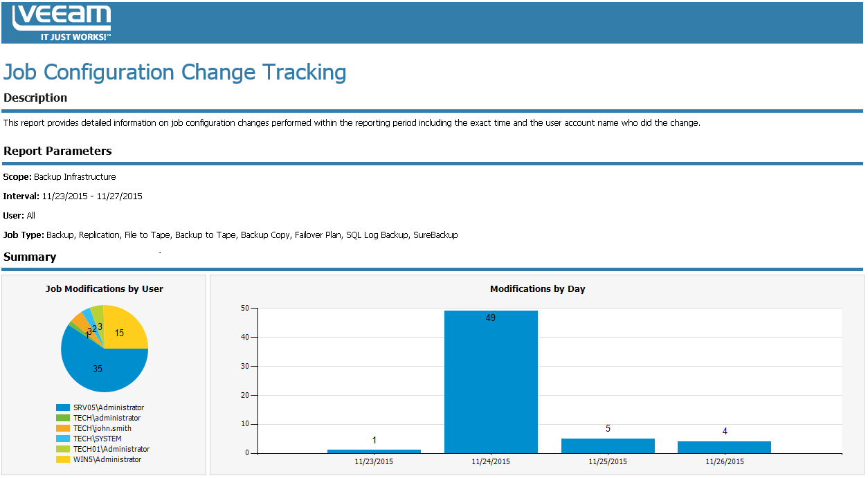This screenshot has width=868, height=478.
Task: Click the TECH\john.smith legend label
Action: 102,428
